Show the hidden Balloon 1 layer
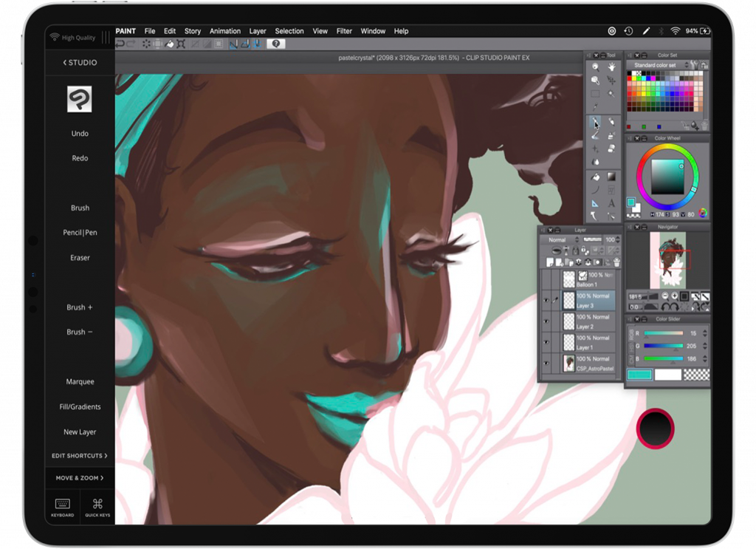 [x=546, y=279]
